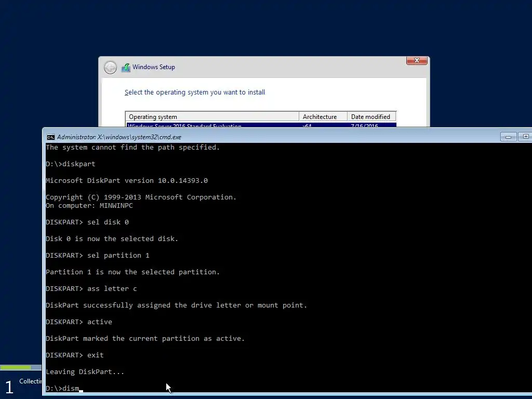Viewport: 532px width, 399px height.
Task: Click the Copyright Microsoft Corporation line
Action: pos(141,197)
